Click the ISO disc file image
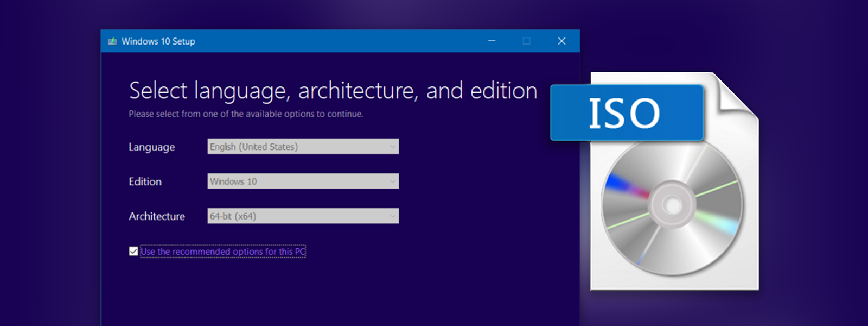868x326 pixels. click(x=674, y=181)
